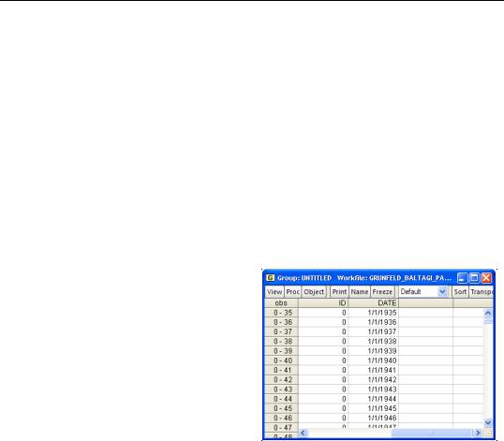Click date cell 1/1/1945
The height and width of the screenshot is (441, 504).
[374, 408]
